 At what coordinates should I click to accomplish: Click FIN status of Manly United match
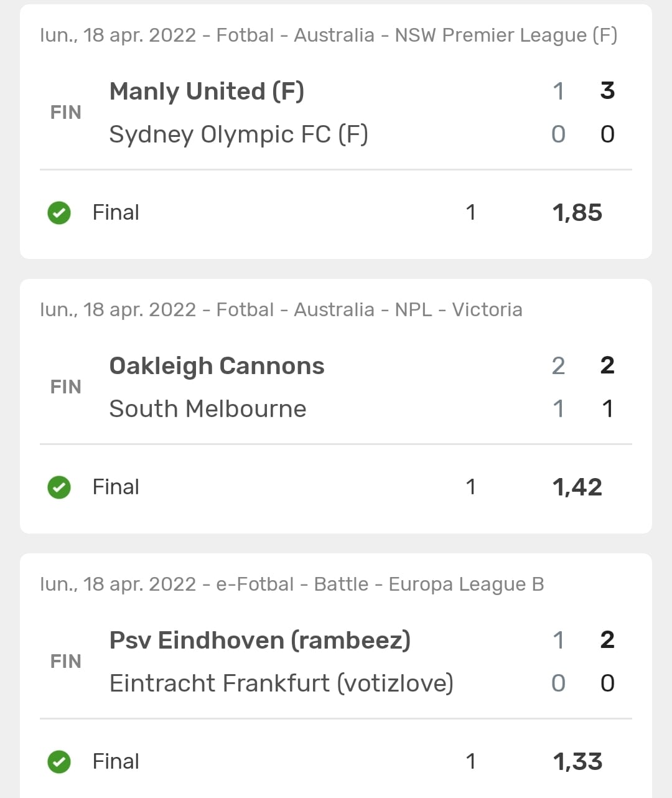click(65, 113)
